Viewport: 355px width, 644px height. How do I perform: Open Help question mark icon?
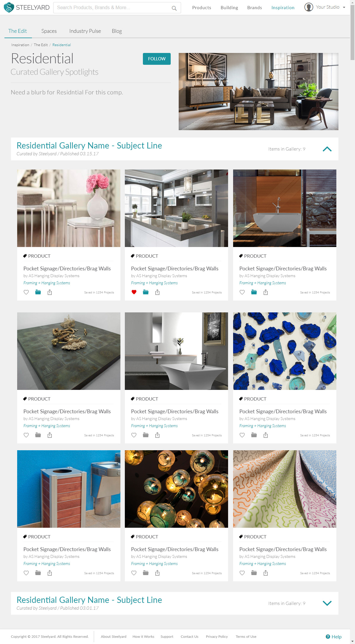pos(328,637)
